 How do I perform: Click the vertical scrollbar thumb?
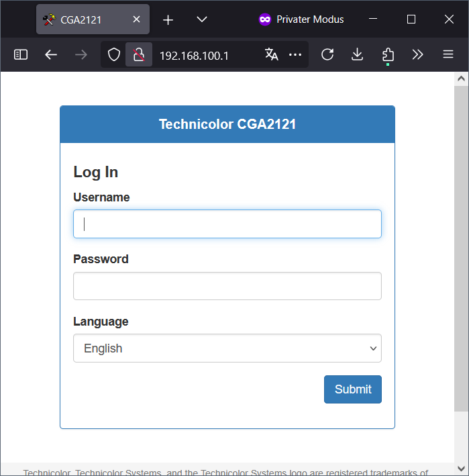click(461, 248)
